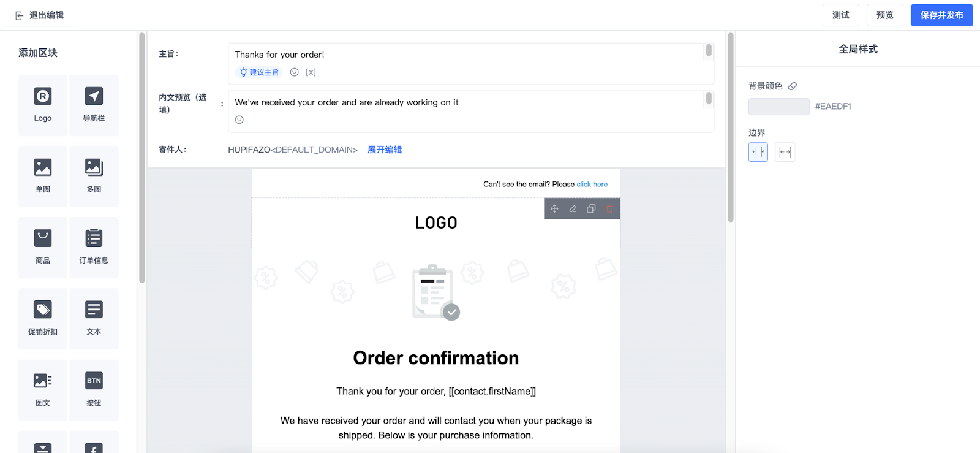Image resolution: width=980 pixels, height=453 pixels.
Task: Insert an order info (订单信息) block
Action: 94,247
